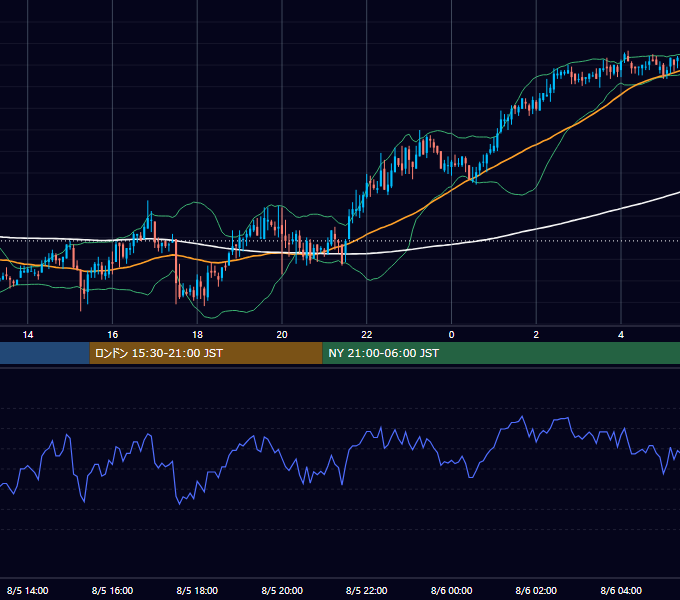The height and width of the screenshot is (600, 680).
Task: Click the 8/5 14:00 oscillator axis label
Action: [x=28, y=590]
